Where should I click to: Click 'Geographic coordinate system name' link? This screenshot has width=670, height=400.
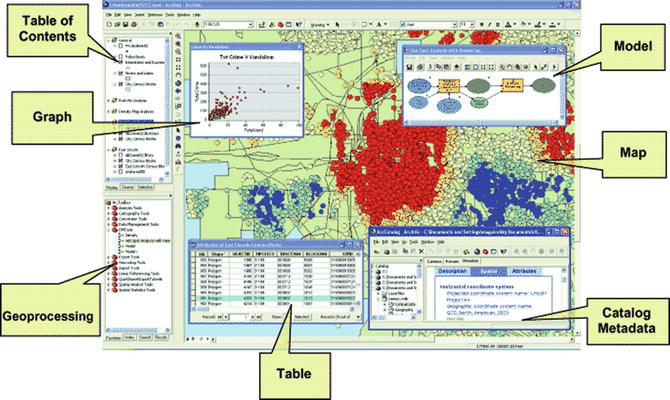(x=489, y=306)
